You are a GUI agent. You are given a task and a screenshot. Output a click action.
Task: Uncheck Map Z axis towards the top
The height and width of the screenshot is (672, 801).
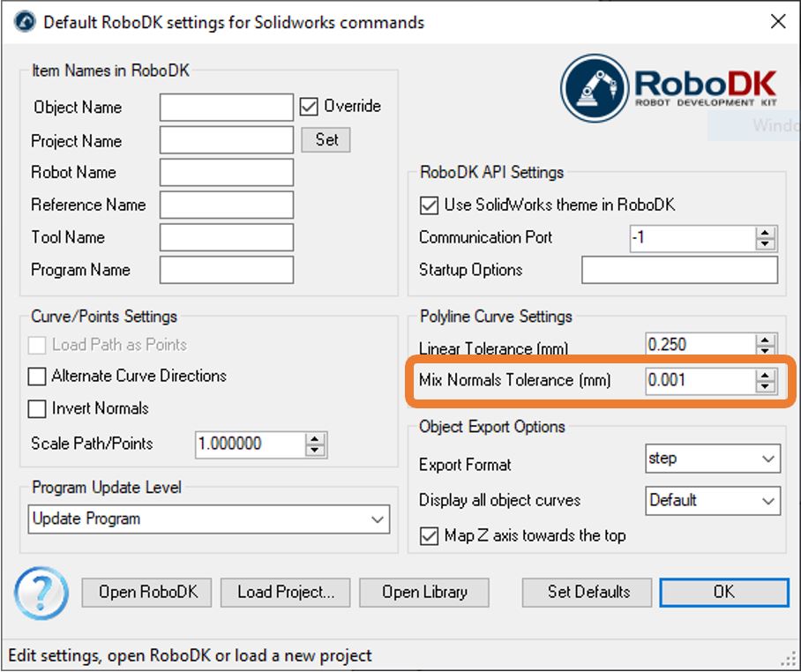point(429,536)
